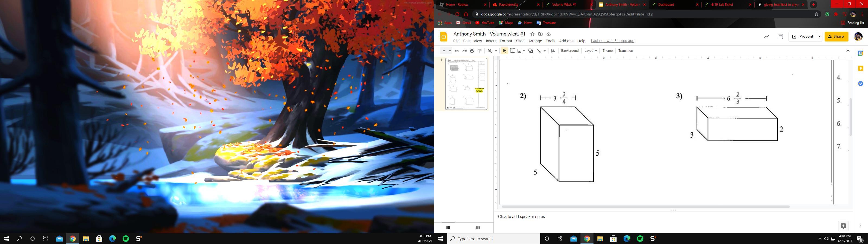Open the 'Last edit was 8 hours ago' link
The image size is (868, 244).
coord(612,41)
